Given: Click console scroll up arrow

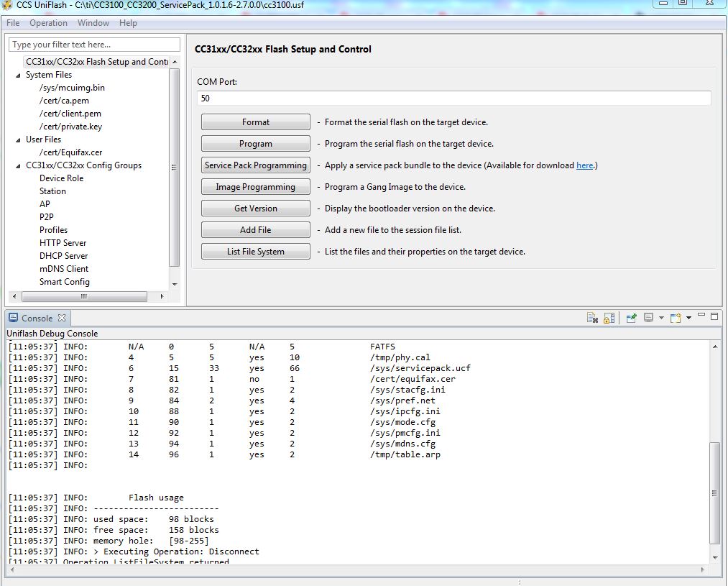Looking at the screenshot, I should coord(715,347).
